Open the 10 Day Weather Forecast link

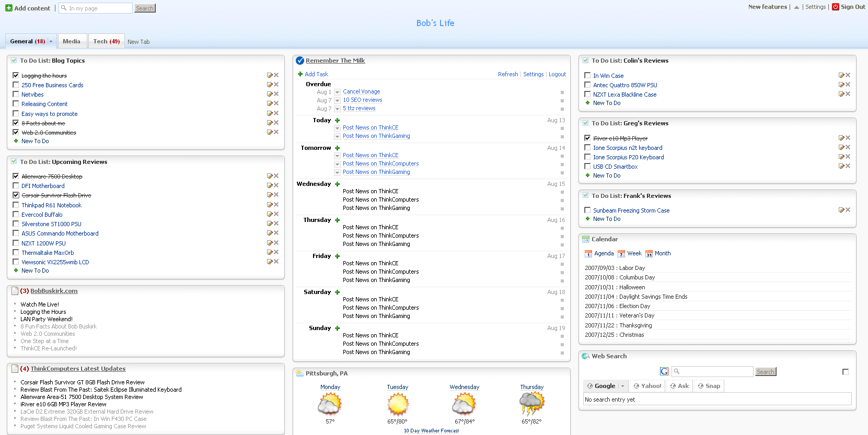pyautogui.click(x=431, y=431)
